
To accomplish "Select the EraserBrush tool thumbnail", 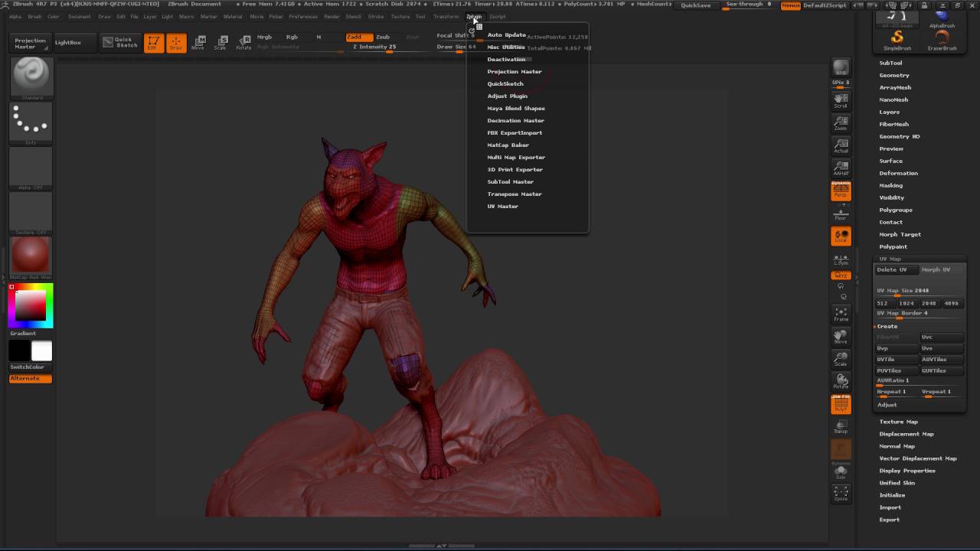I will [x=942, y=40].
